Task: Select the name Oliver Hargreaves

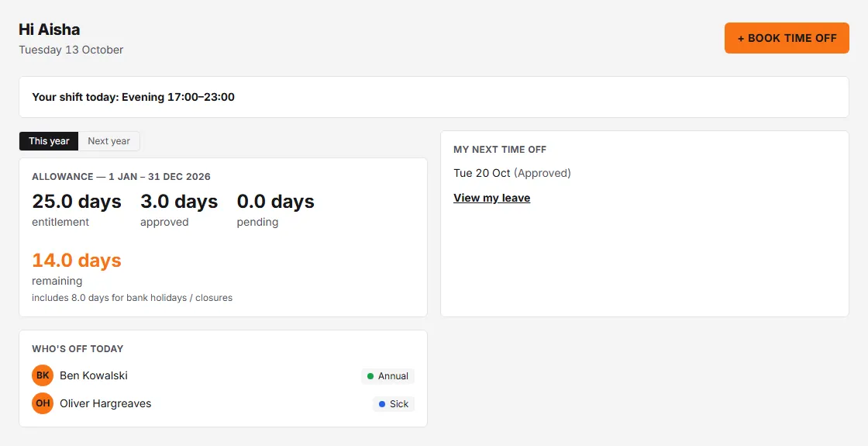Action: pos(105,403)
